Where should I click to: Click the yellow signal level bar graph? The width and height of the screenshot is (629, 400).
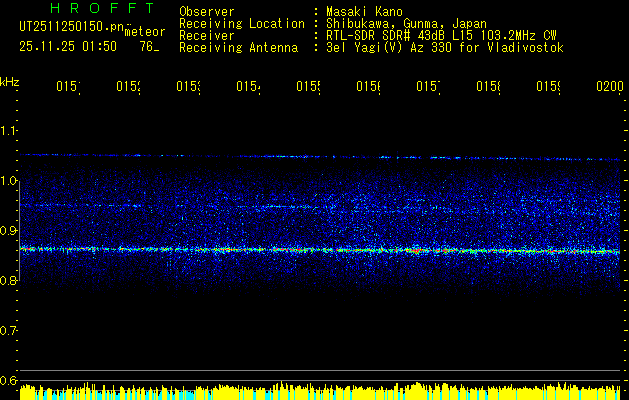[x=320, y=391]
